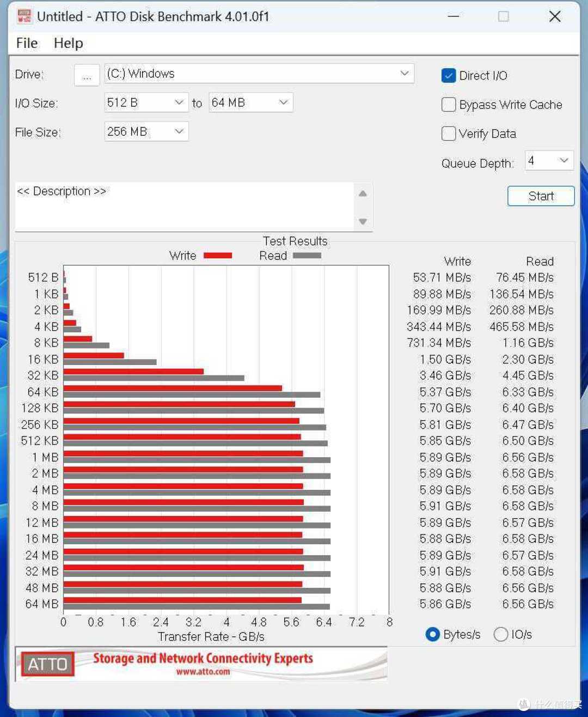Click the gray Read legend swatch

(x=307, y=256)
